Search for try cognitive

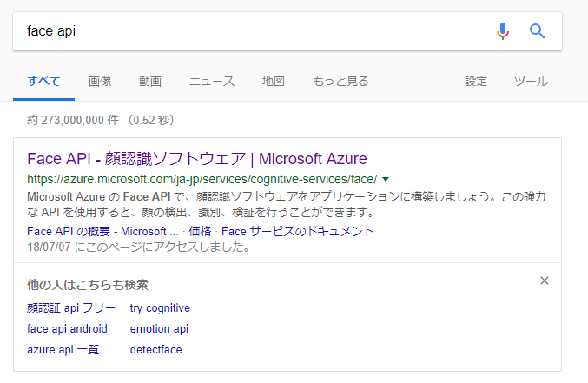[160, 308]
